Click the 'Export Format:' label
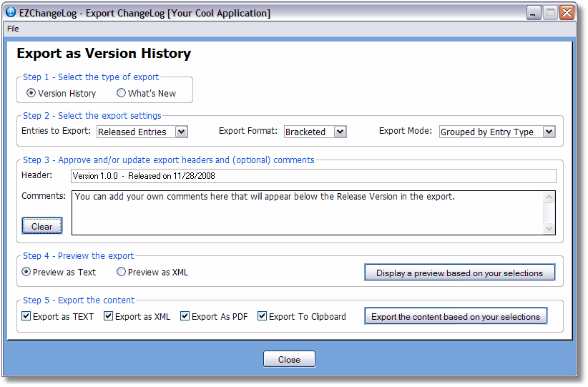588x387 pixels. [x=248, y=131]
